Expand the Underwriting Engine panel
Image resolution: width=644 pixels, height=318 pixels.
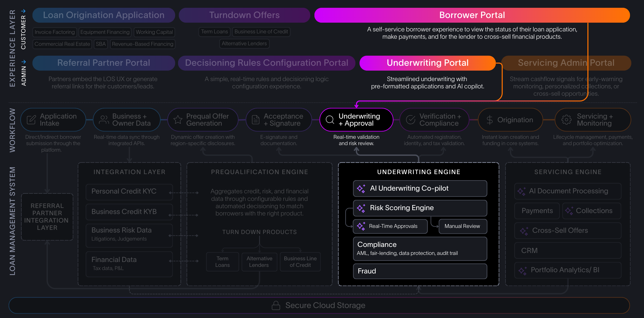click(x=419, y=172)
